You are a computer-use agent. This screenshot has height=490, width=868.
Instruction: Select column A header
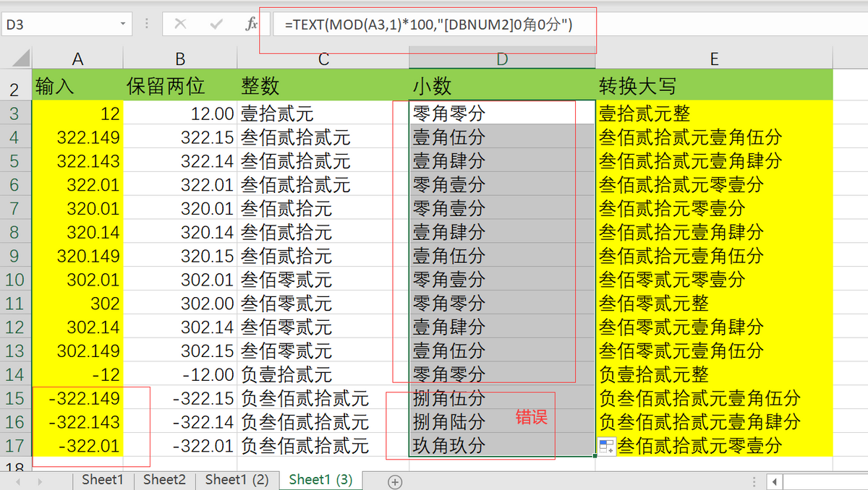(77, 59)
